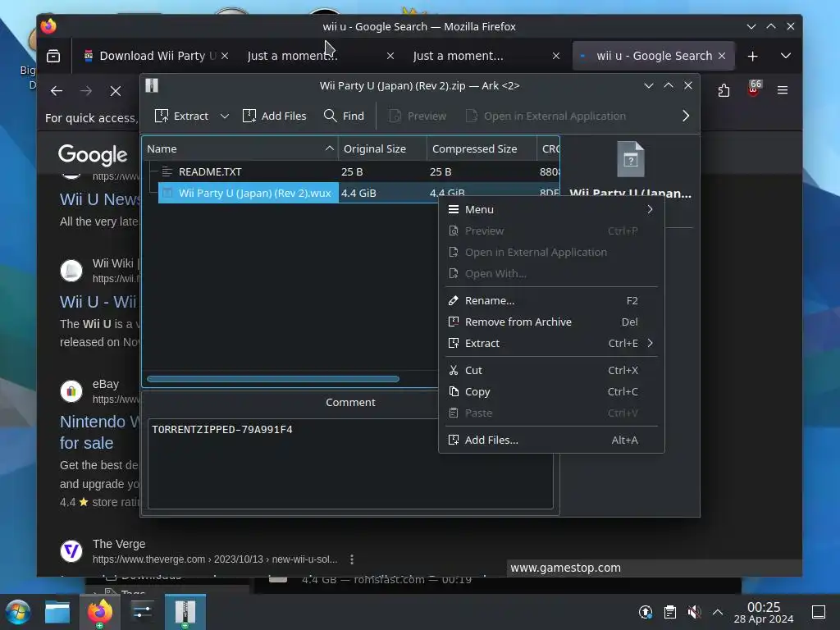This screenshot has height=630, width=840.
Task: Open Firefox extensions puzzle icon
Action: pos(724,90)
